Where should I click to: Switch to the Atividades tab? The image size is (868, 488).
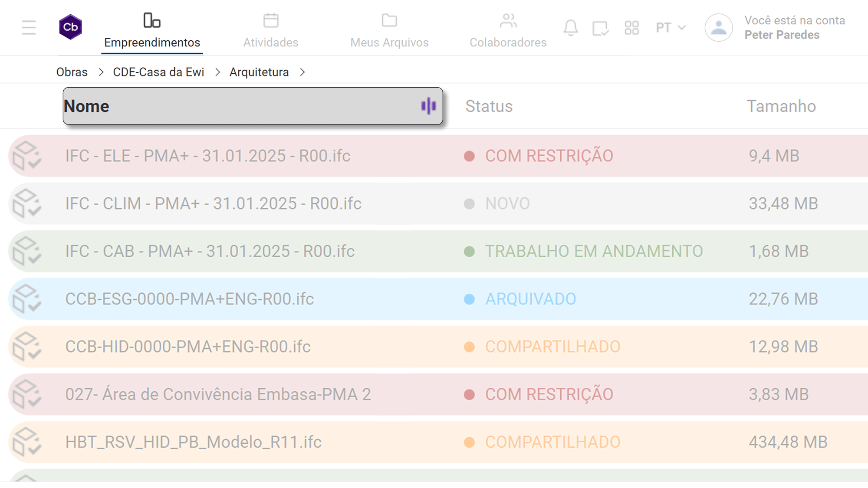point(270,42)
